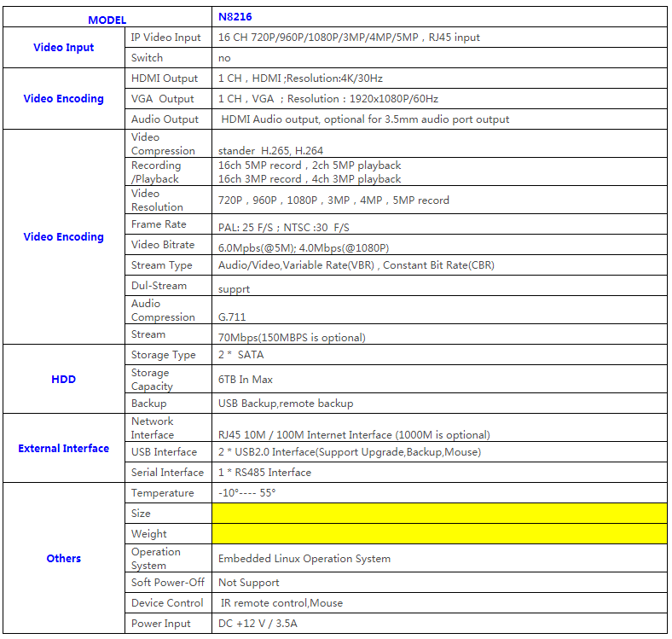Screen dimensions: 672x639
Task: Select the 6TB In Max storage capacity value
Action: 246,380
